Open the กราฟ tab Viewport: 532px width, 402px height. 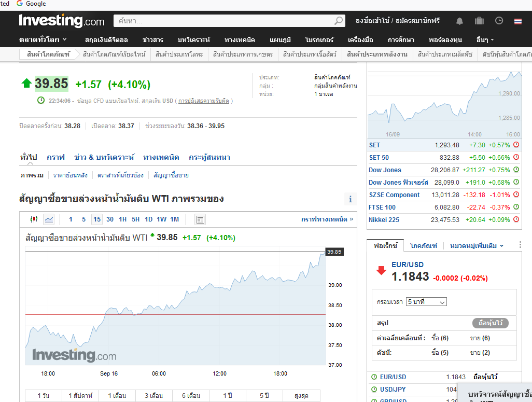55,157
